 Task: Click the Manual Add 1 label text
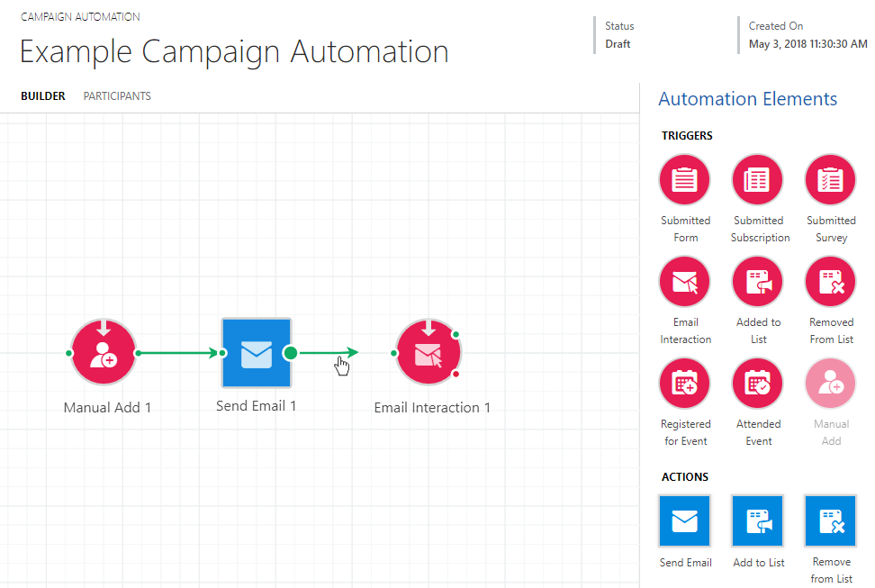(107, 408)
